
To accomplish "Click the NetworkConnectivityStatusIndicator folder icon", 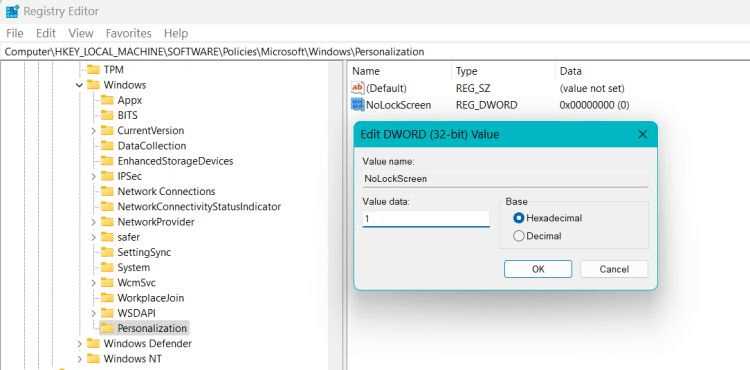I will point(107,207).
